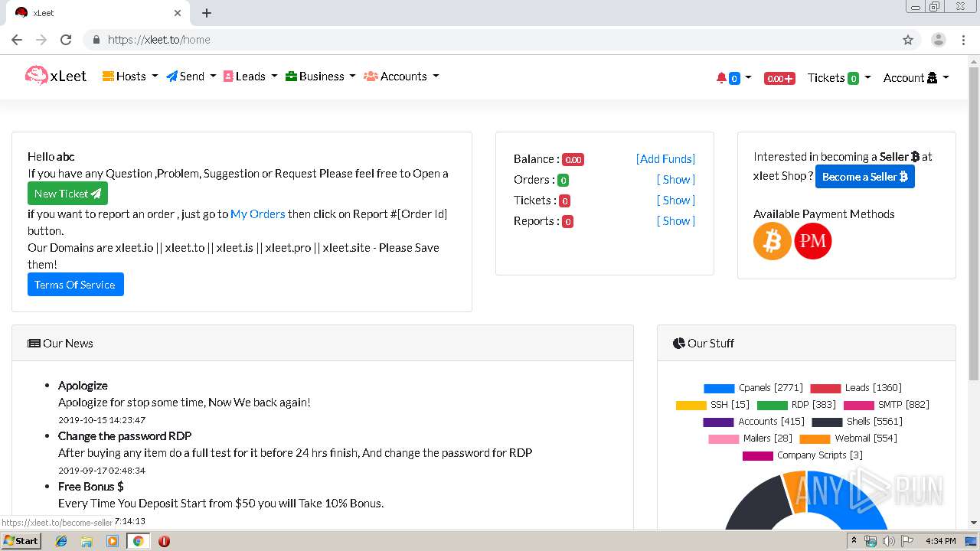
Task: Click the taskbar clock 4:34 PM
Action: click(941, 541)
